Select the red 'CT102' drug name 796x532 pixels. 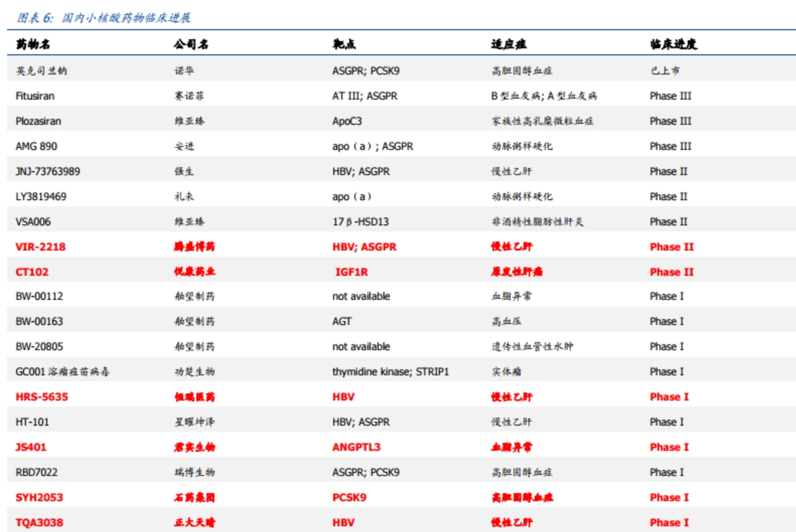tap(32, 272)
